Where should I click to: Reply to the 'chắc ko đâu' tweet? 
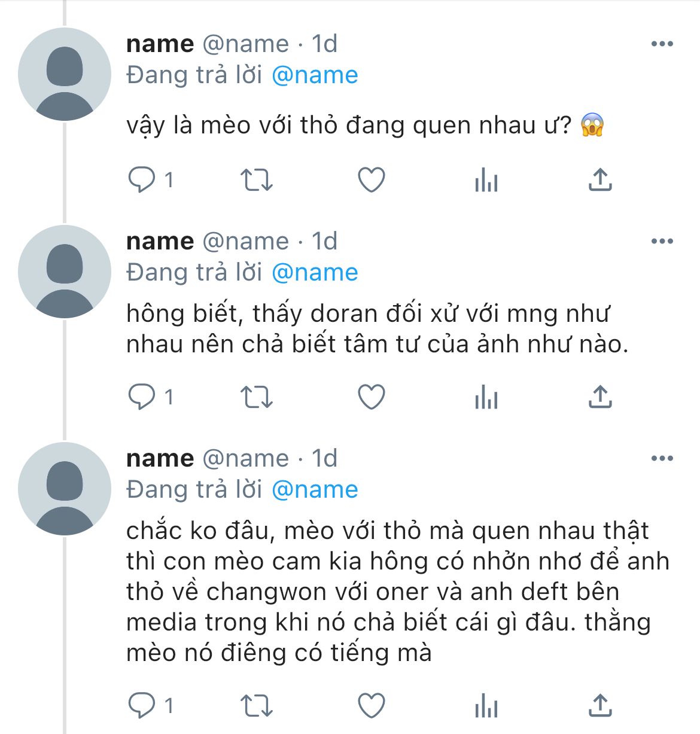(142, 705)
